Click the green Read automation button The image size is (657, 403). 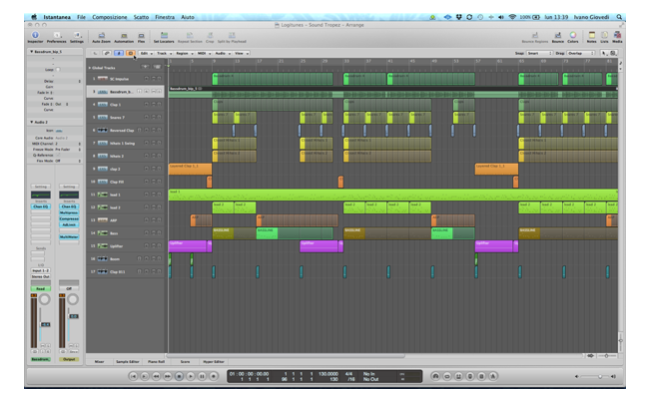(40, 289)
